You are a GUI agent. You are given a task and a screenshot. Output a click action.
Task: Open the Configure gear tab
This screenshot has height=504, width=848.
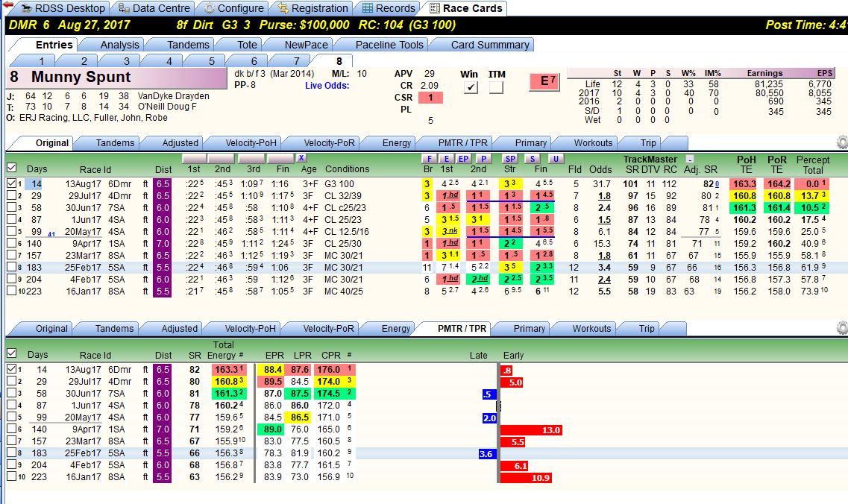(233, 8)
